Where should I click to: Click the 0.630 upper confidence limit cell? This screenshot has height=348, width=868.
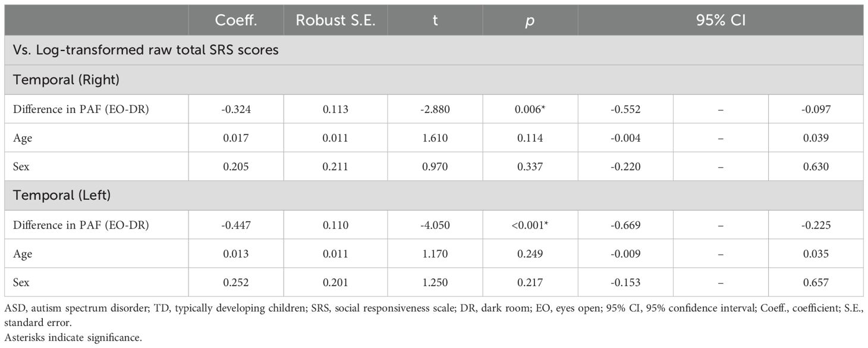pyautogui.click(x=815, y=167)
